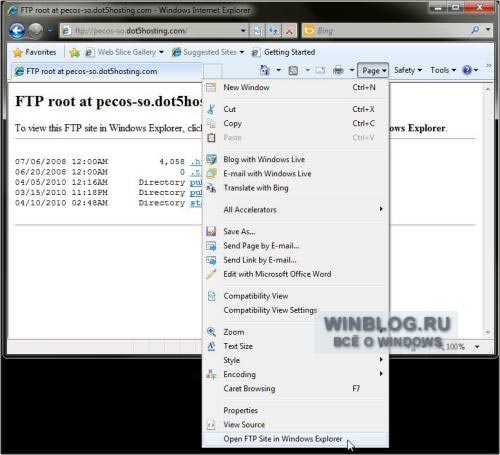Choose Translate with Bing
Image resolution: width=500 pixels, height=455 pixels.
click(x=295, y=188)
